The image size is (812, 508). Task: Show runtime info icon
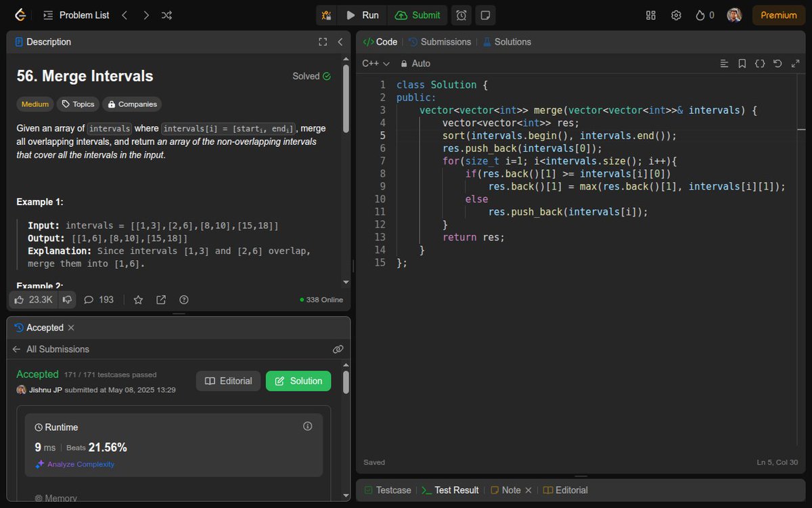click(x=308, y=426)
